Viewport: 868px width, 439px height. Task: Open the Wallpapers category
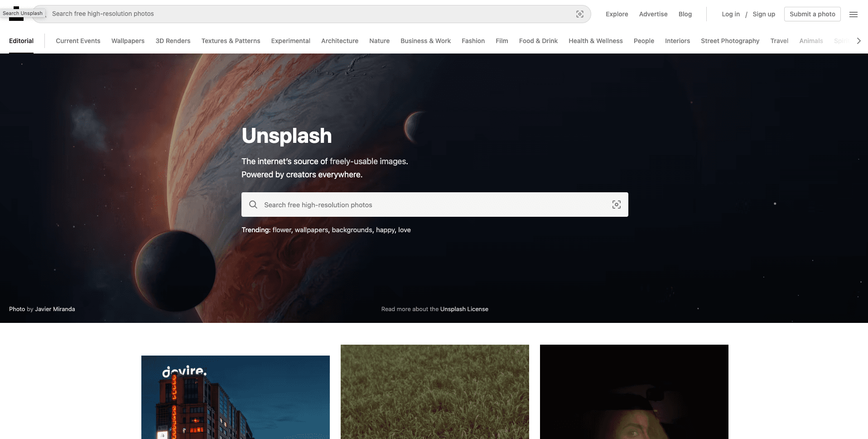click(128, 41)
